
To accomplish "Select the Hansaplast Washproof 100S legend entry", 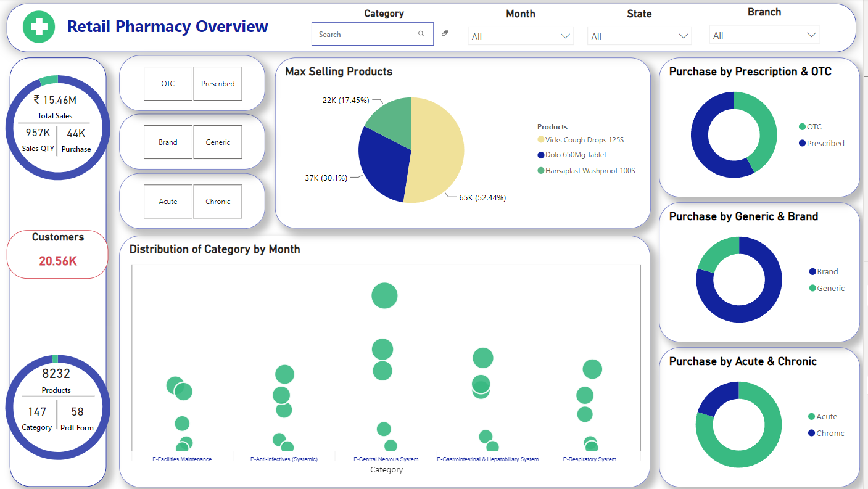I will pyautogui.click(x=589, y=171).
